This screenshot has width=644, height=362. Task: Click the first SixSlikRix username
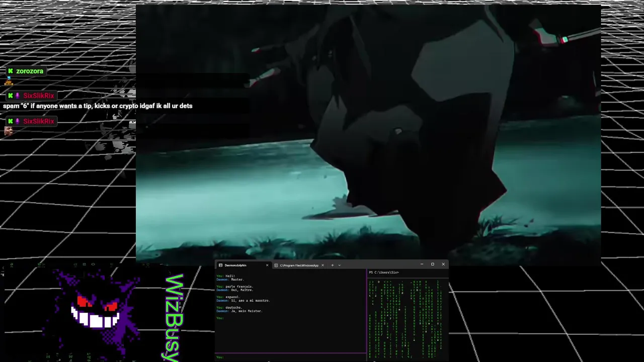tap(39, 96)
